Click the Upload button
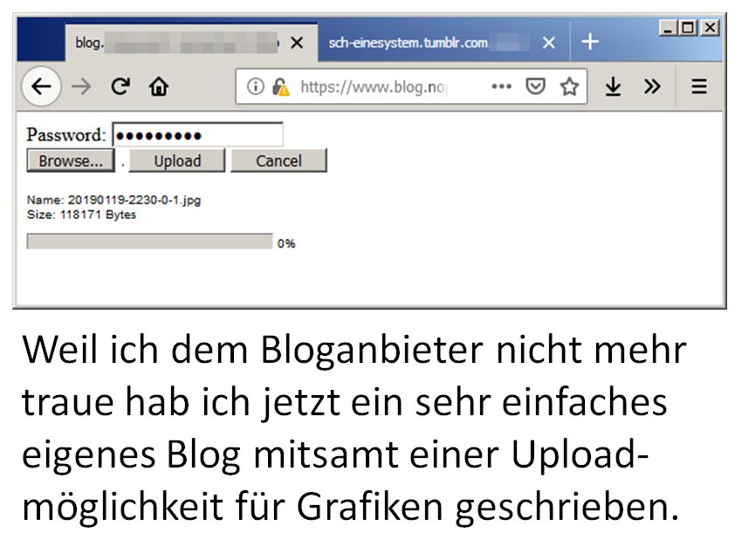Viewport: 735px width, 560px height. [x=177, y=161]
